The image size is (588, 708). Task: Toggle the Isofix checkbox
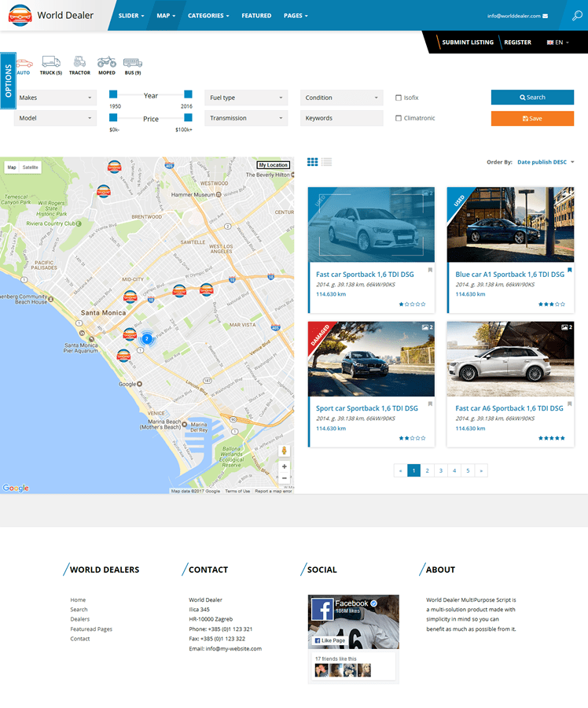click(x=399, y=98)
